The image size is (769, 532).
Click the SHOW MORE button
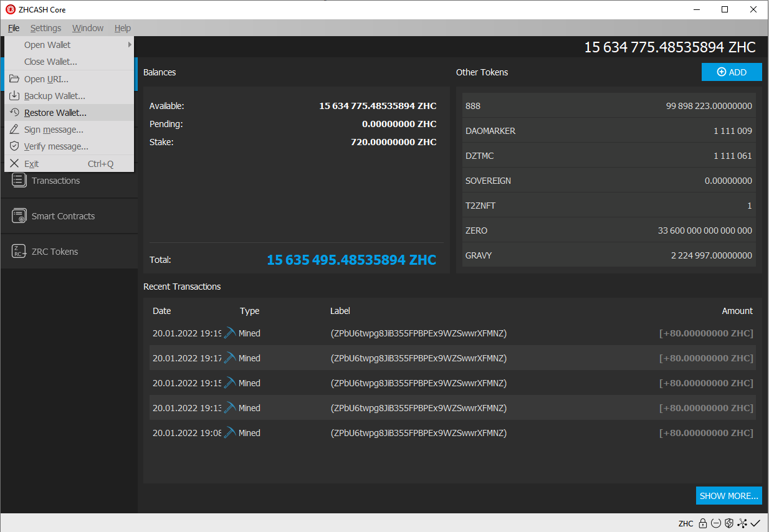[x=729, y=496]
